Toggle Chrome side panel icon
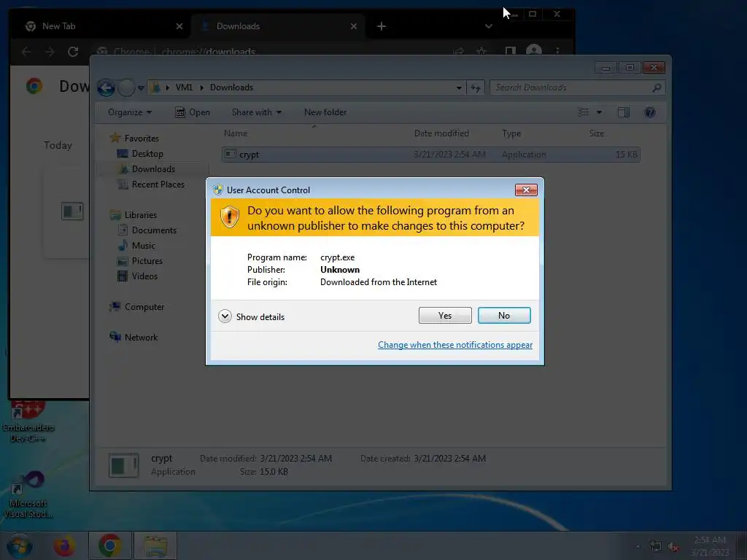This screenshot has width=747, height=560. pos(510,50)
